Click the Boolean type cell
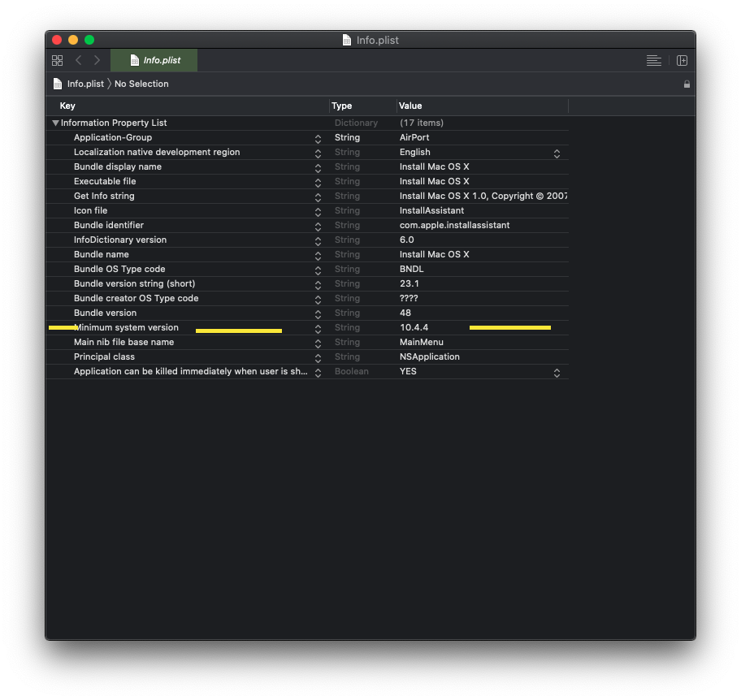This screenshot has height=700, width=741. click(x=352, y=372)
